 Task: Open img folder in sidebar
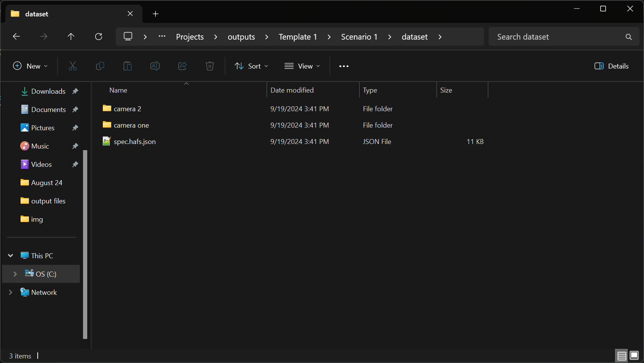[37, 219]
